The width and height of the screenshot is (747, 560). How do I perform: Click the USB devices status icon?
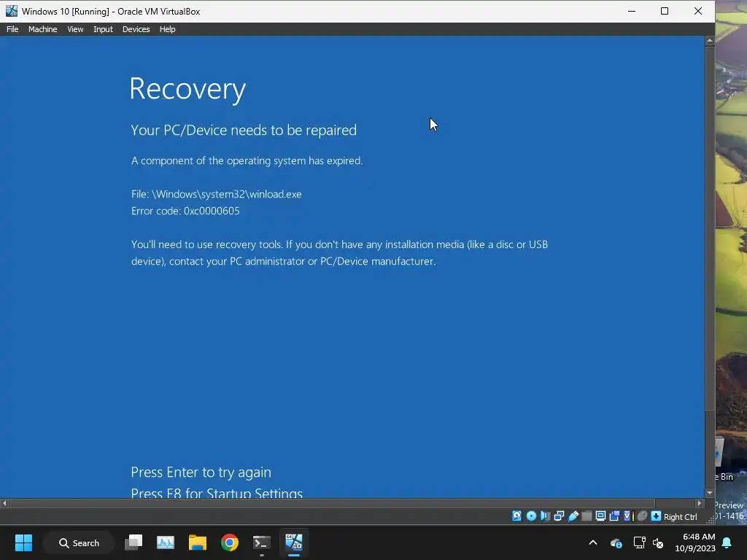coord(573,516)
